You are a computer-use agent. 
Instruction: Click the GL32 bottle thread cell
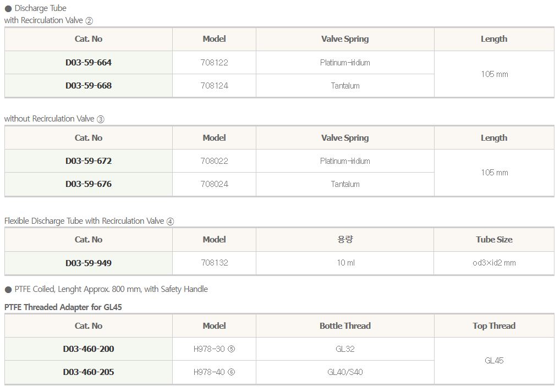345,349
